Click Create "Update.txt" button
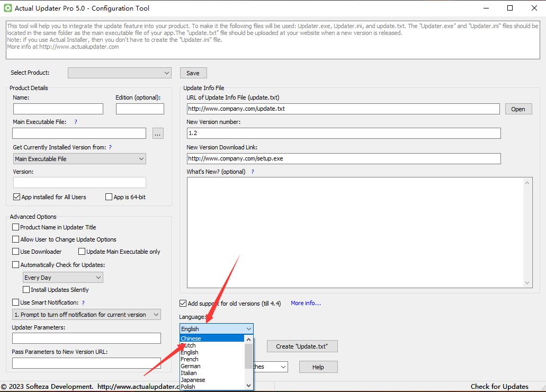 (x=302, y=346)
